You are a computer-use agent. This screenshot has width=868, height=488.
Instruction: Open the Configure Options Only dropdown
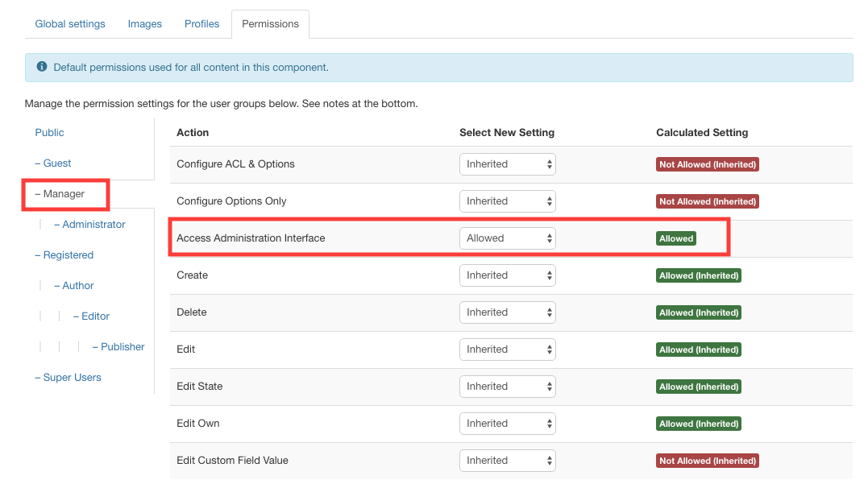[x=507, y=201]
